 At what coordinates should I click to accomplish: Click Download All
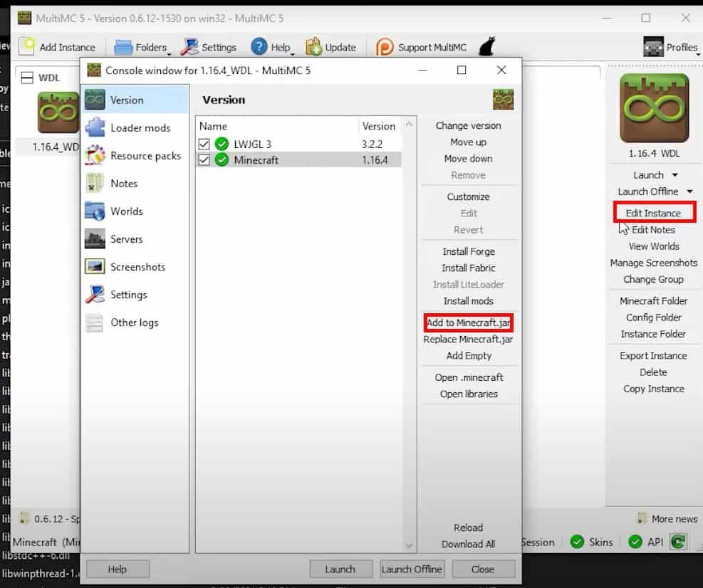tap(468, 544)
